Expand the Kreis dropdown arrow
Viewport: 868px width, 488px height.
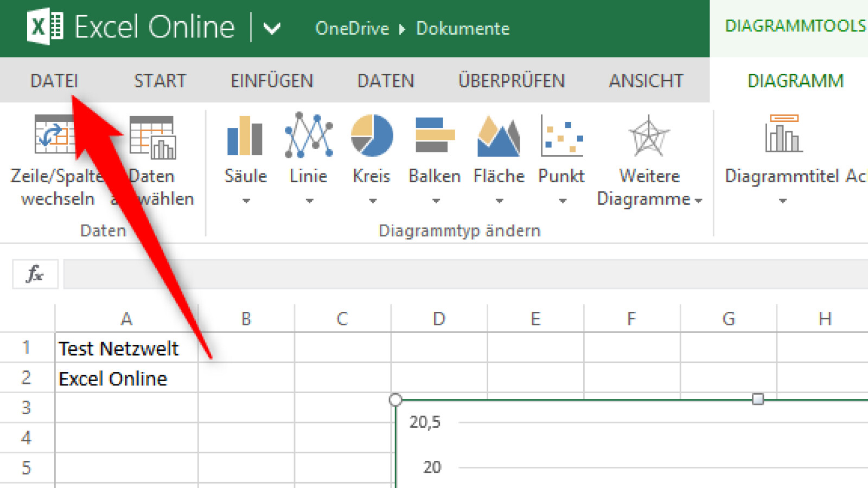click(372, 201)
